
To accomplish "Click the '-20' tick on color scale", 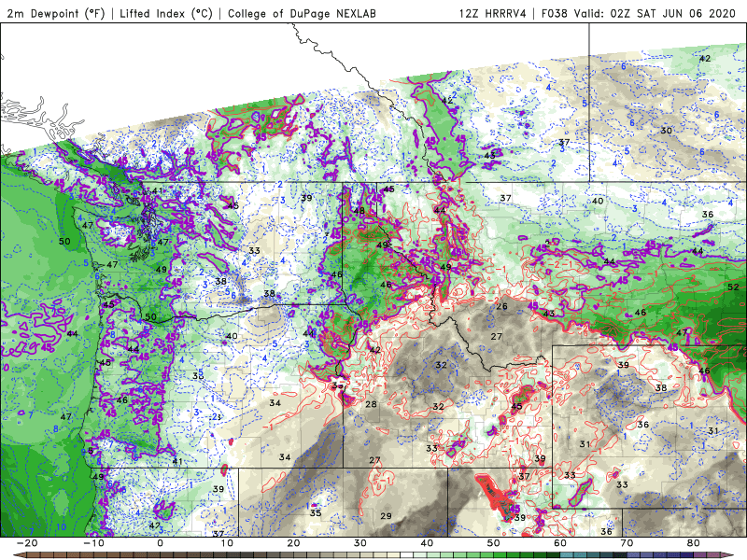I will pos(27,543).
